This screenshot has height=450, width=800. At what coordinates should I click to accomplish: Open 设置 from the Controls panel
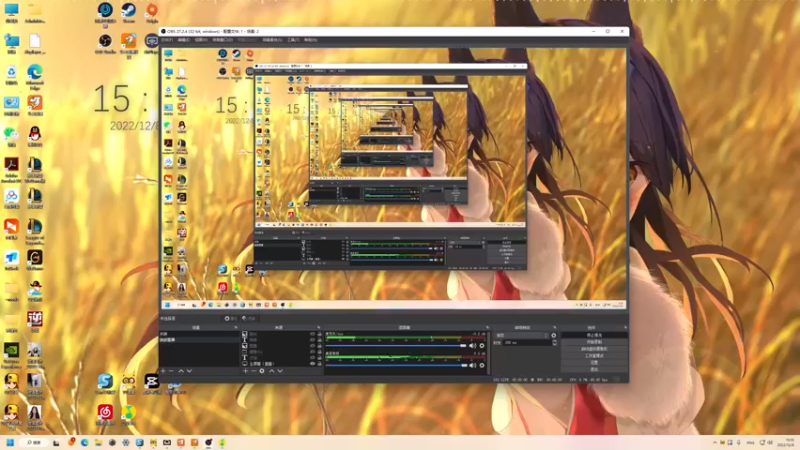[594, 362]
